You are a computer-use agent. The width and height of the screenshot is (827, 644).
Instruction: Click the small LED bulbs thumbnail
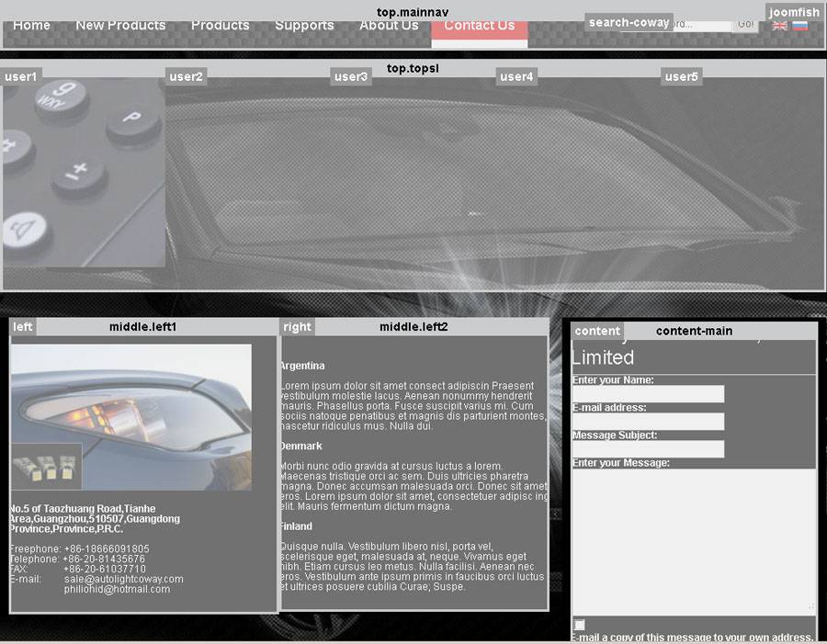pos(46,467)
